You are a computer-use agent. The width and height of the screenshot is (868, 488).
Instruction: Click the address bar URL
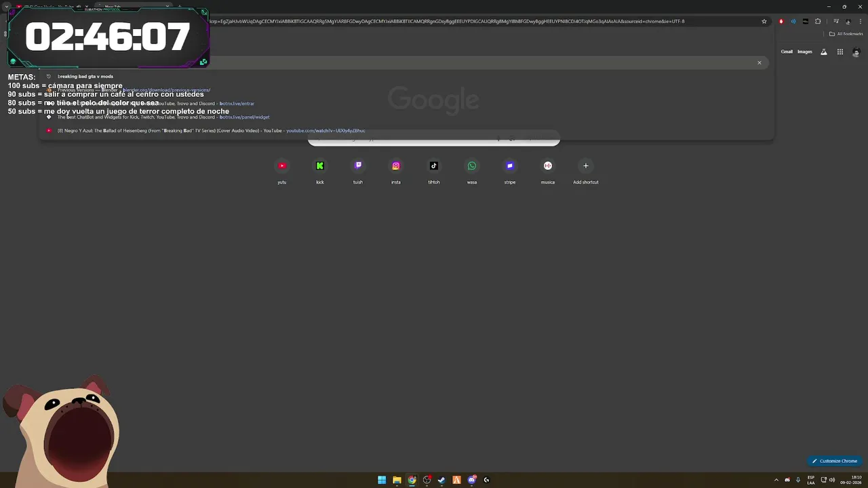448,21
